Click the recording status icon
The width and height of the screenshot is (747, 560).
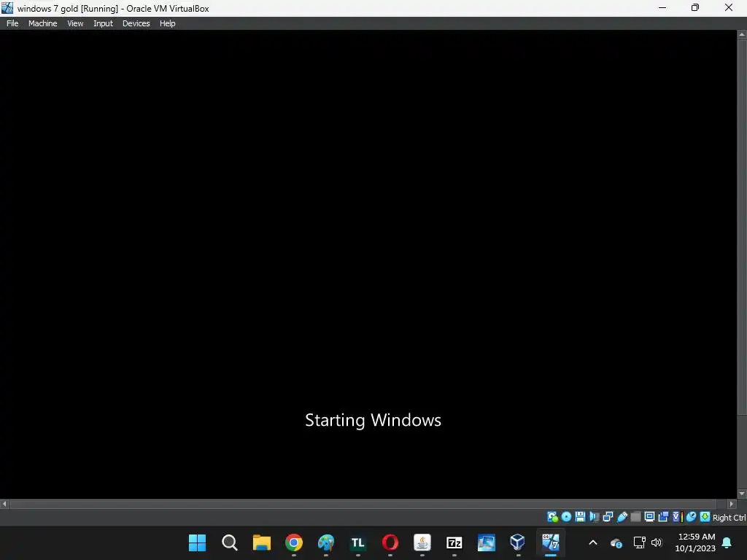[x=663, y=517]
